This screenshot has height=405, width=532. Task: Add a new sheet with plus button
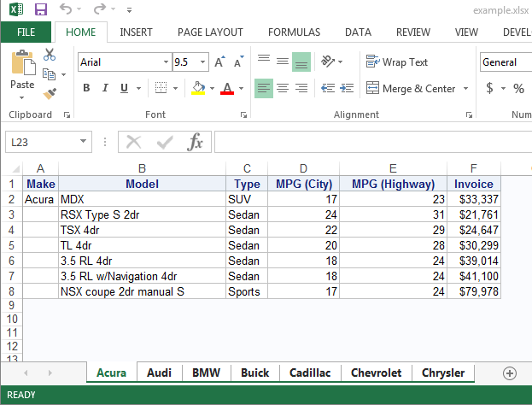coord(510,373)
